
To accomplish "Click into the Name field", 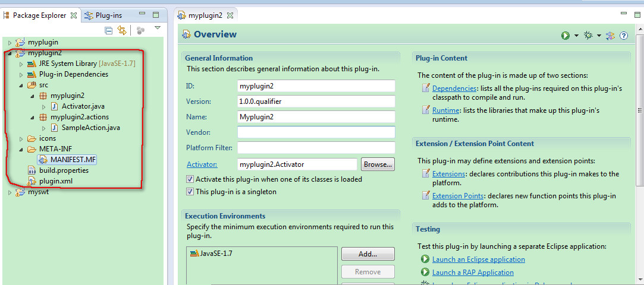I will 316,117.
